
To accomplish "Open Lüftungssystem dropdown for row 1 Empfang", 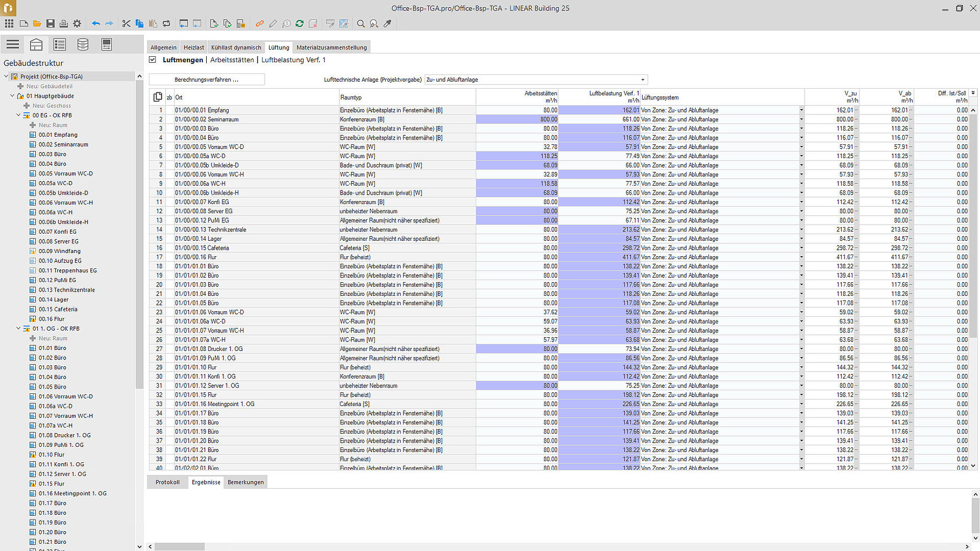I will click(801, 110).
